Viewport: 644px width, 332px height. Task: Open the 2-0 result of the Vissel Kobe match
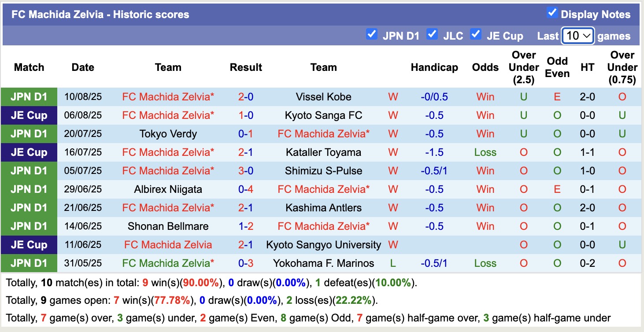point(245,96)
